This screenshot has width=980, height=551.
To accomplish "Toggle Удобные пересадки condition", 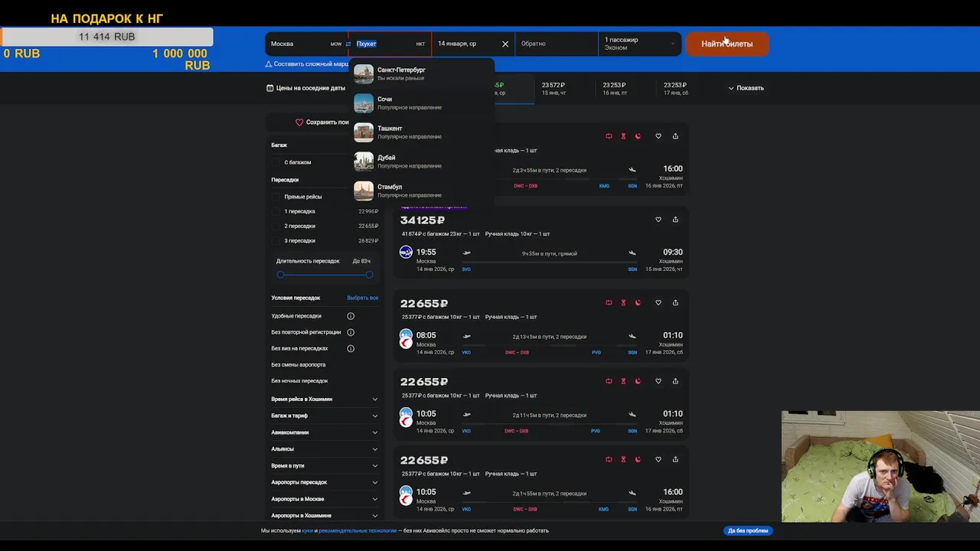I will [x=296, y=316].
